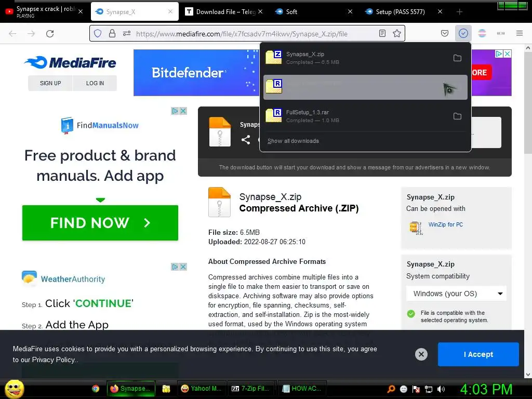The width and height of the screenshot is (532, 399).
Task: Show FullSetup_1.3.rar in its folder
Action: click(x=457, y=116)
